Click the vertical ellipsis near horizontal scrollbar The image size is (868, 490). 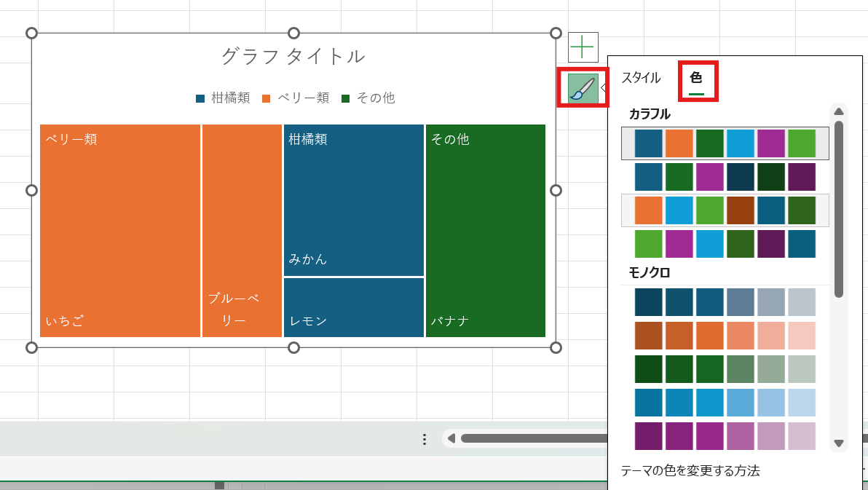click(x=424, y=438)
